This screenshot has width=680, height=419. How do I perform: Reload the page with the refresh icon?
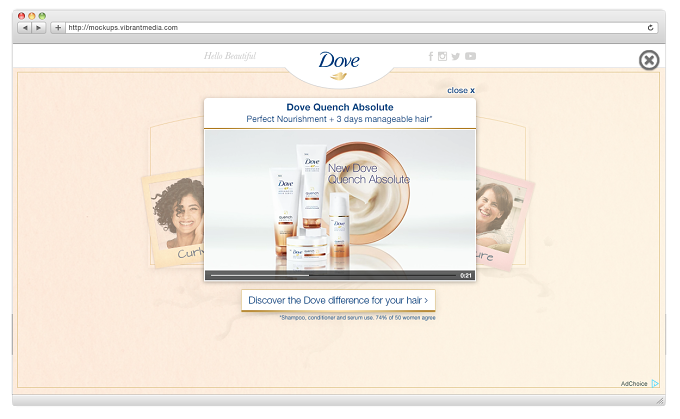pos(650,28)
